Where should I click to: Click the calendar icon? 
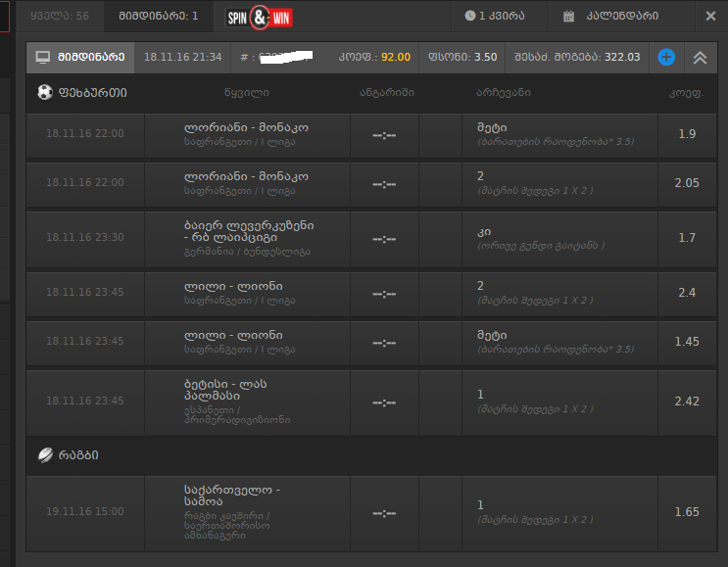pyautogui.click(x=568, y=17)
